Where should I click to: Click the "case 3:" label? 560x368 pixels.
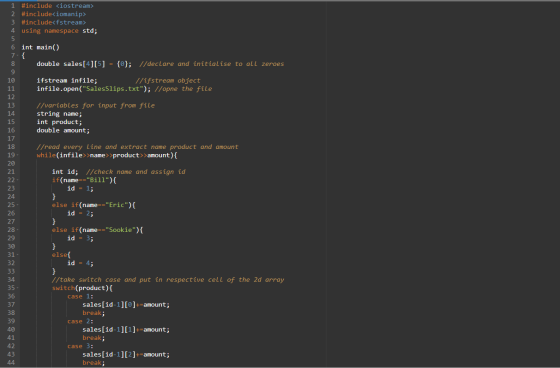pos(80,346)
